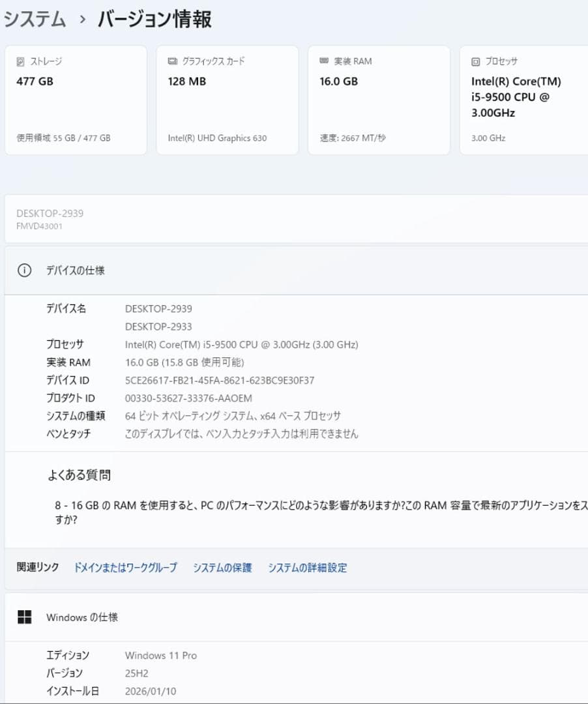Open the システム breadcrumb page

[34, 19]
